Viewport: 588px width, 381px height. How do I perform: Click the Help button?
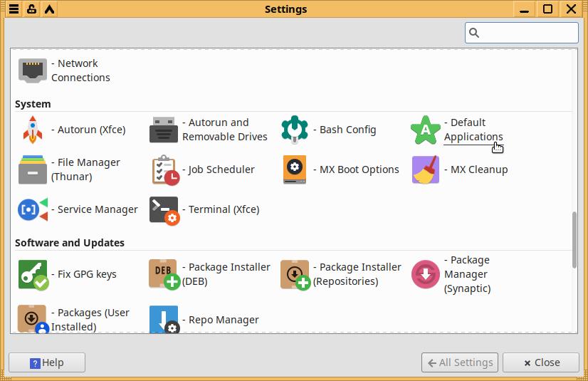click(x=47, y=362)
